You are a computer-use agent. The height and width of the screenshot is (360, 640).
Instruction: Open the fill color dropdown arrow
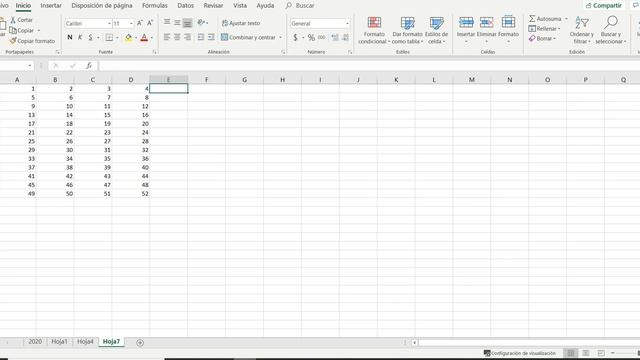pos(136,38)
